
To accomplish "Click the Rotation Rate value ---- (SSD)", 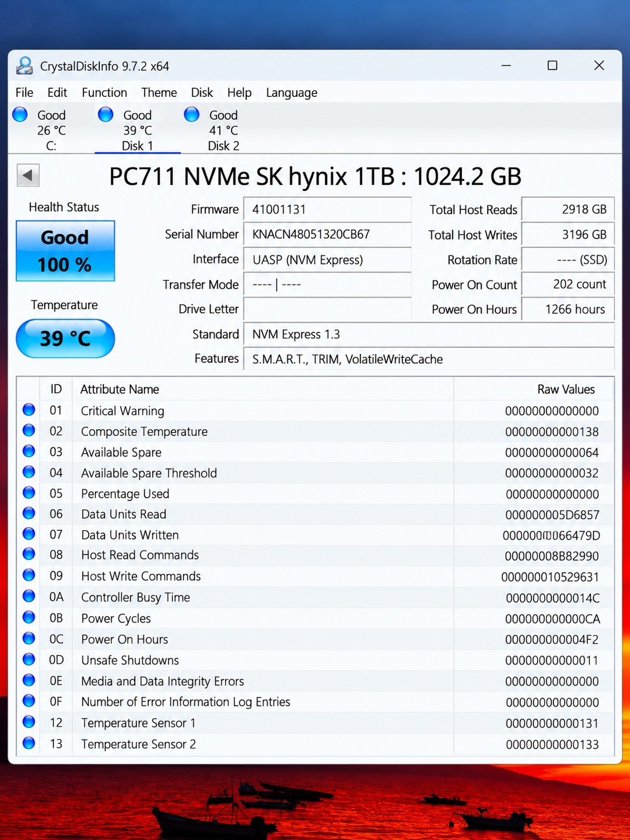I will coord(568,259).
